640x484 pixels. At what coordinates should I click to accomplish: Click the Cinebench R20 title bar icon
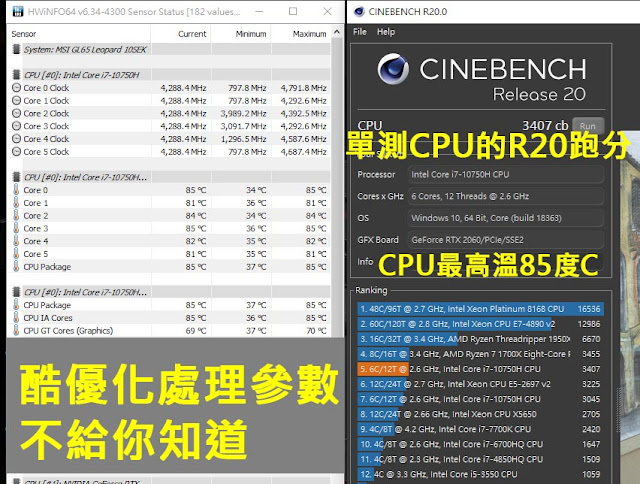[359, 11]
